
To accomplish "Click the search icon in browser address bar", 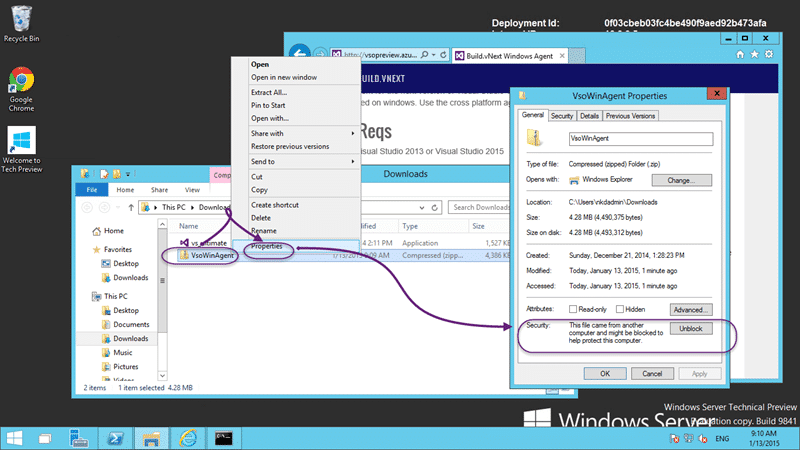I will point(424,55).
